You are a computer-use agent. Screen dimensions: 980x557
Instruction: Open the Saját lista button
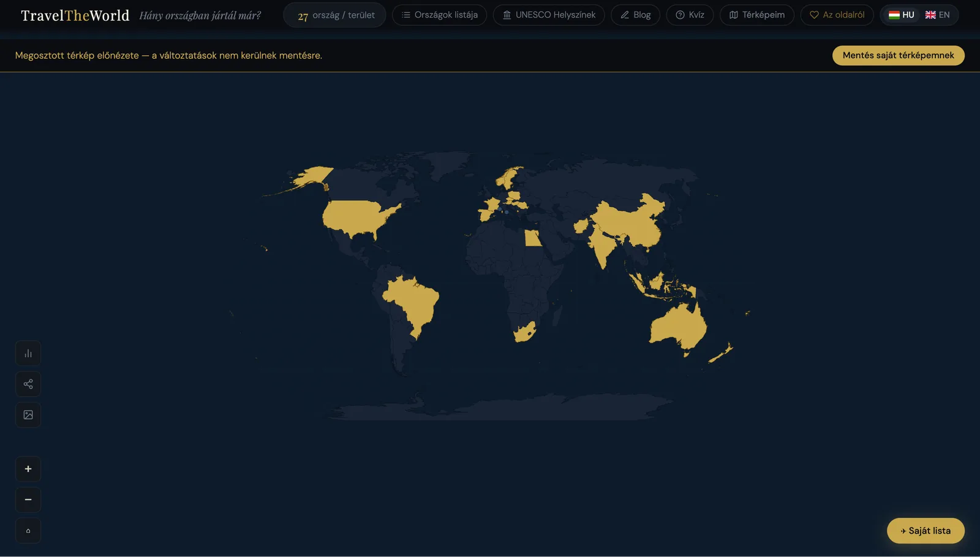pyautogui.click(x=925, y=531)
